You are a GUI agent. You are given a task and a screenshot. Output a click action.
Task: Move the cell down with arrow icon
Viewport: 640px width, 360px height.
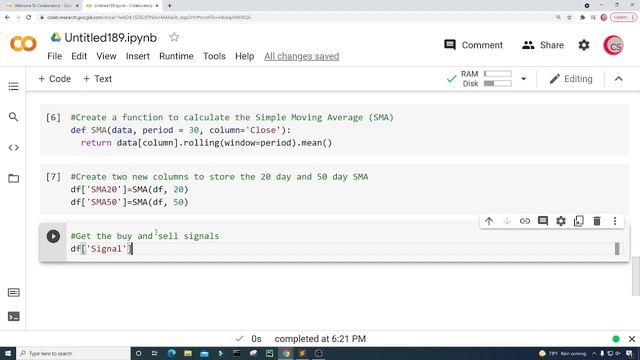[x=507, y=221]
